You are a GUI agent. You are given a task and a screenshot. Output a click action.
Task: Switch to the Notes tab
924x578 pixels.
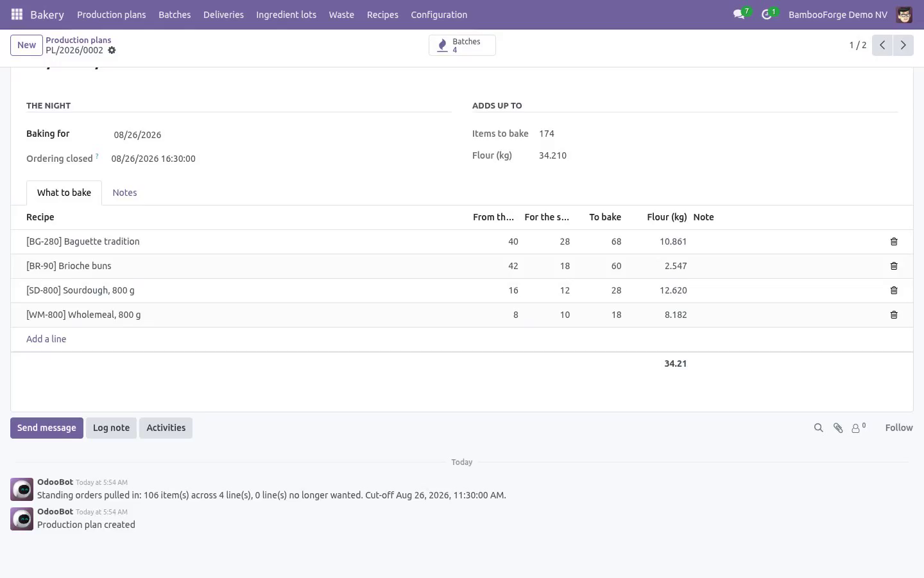coord(124,193)
